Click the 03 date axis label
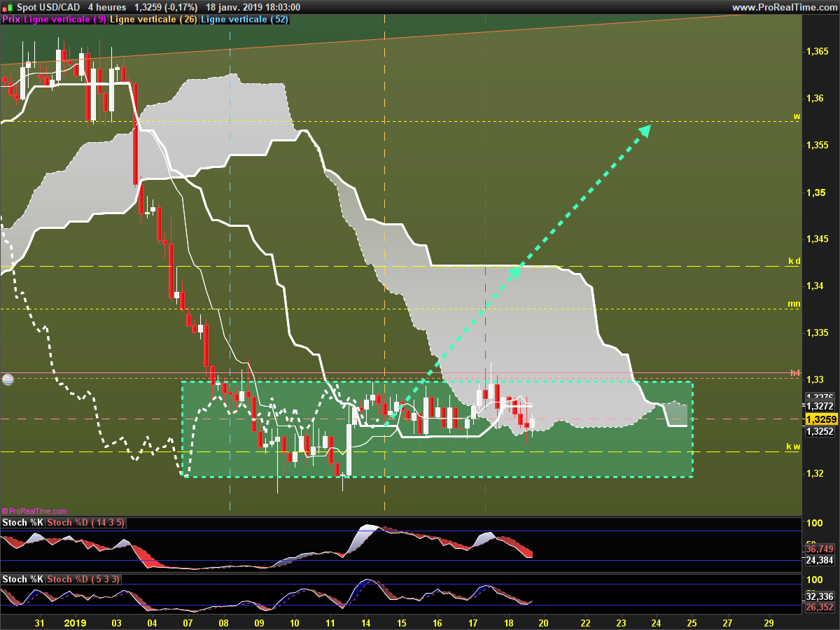The image size is (840, 630). (116, 622)
